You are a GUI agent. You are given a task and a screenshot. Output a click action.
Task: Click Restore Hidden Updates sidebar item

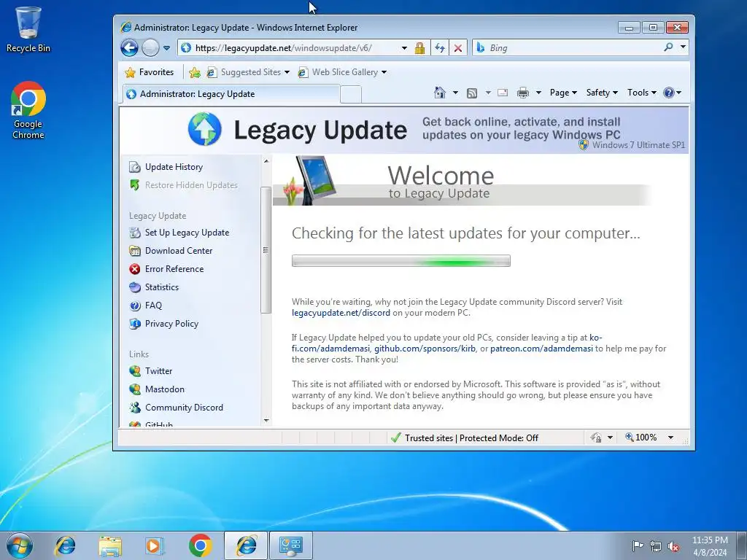click(x=191, y=185)
